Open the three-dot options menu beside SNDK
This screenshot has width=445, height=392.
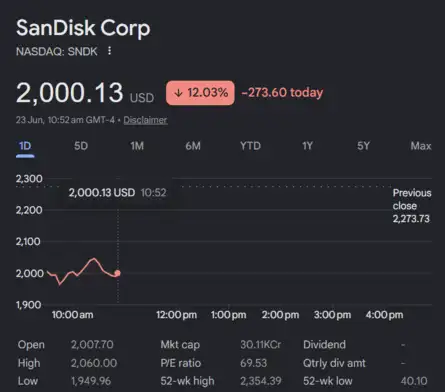pyautogui.click(x=109, y=51)
